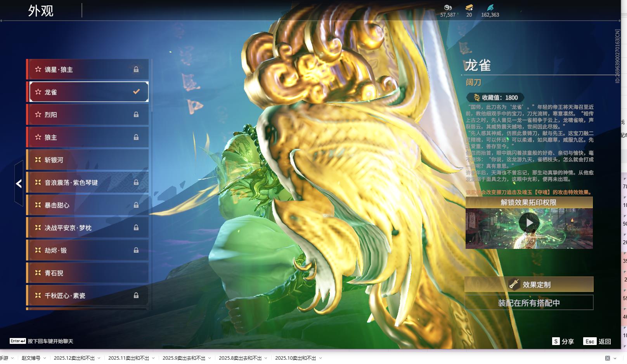Click the lock icon on 烈阳

click(x=136, y=114)
